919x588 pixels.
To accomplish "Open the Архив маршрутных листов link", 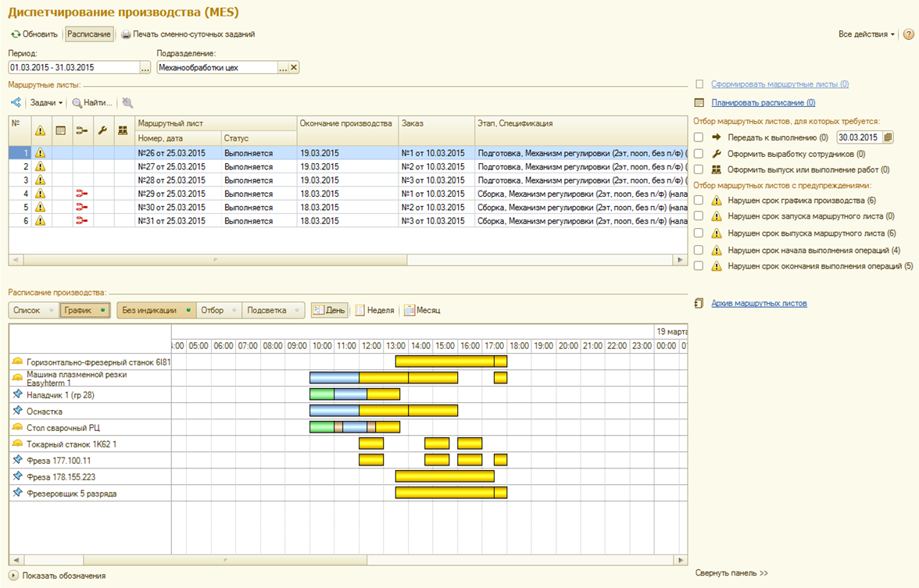I will (x=759, y=303).
